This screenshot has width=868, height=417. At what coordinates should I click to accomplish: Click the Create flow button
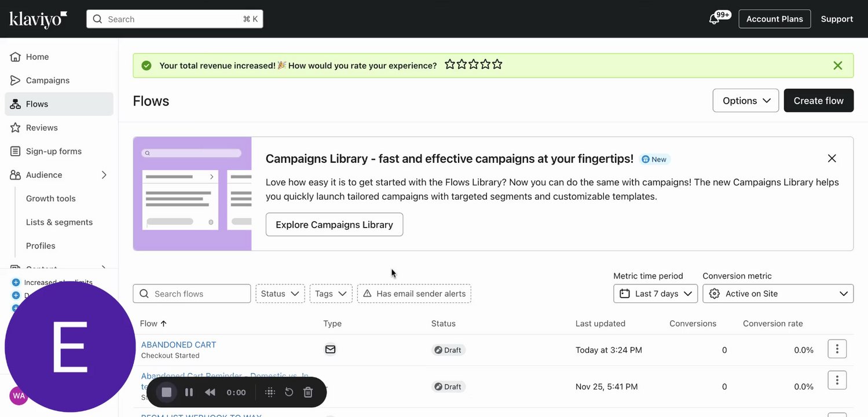818,101
